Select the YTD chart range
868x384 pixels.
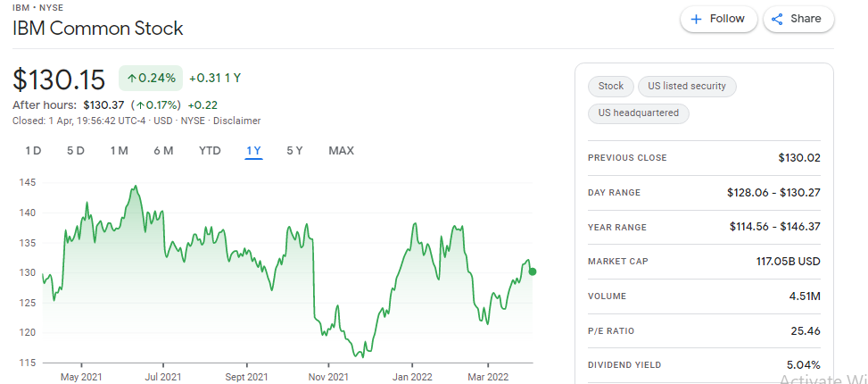[210, 151]
